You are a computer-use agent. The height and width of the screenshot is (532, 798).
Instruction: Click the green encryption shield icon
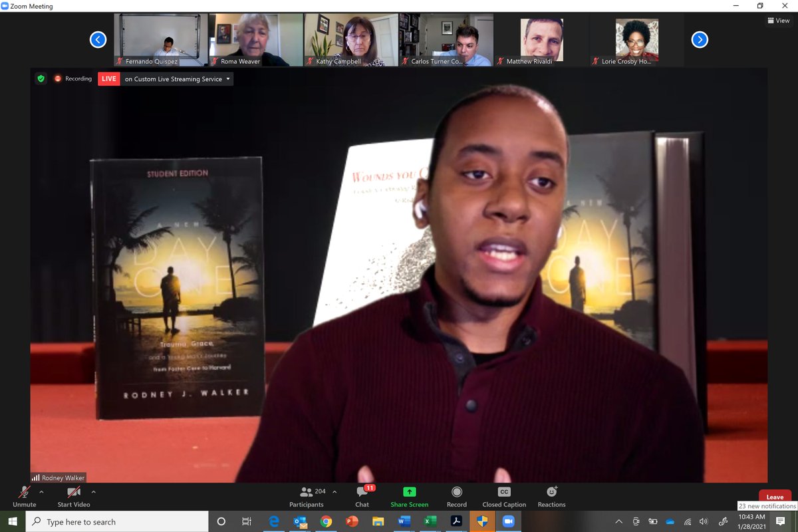point(41,78)
